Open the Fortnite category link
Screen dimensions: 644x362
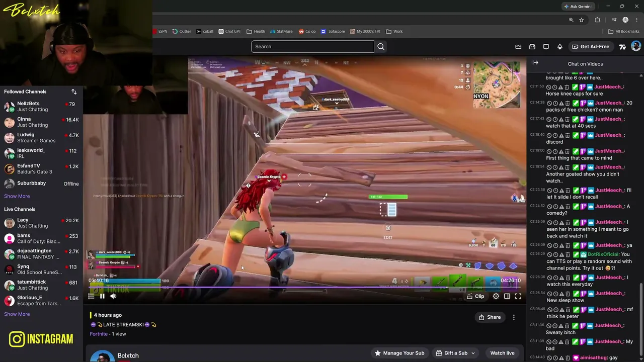point(99,334)
